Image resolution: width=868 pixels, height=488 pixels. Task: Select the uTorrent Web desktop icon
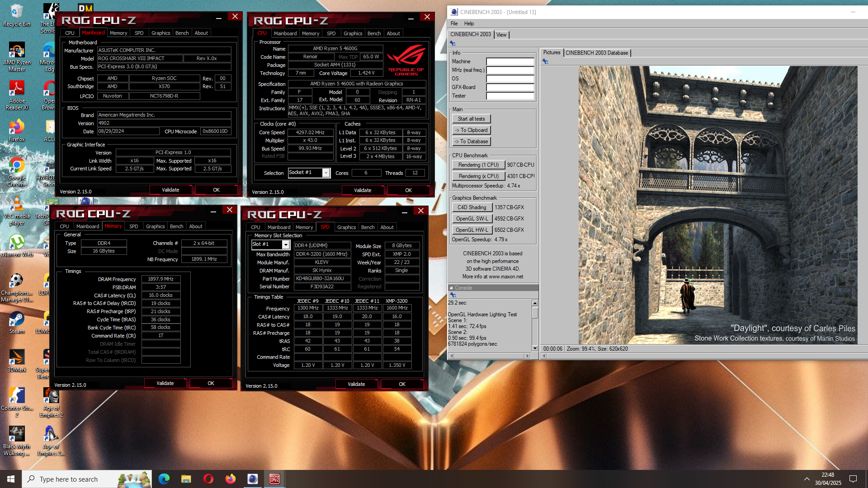[x=17, y=245]
